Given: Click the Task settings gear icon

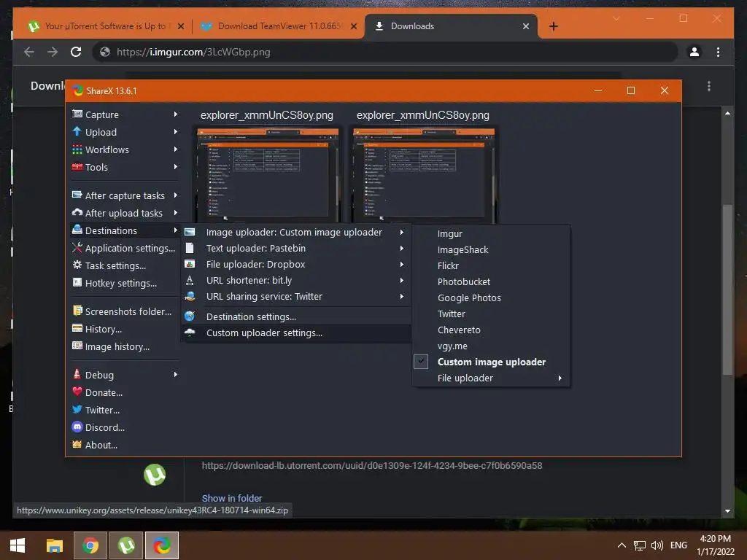Looking at the screenshot, I should [x=77, y=265].
